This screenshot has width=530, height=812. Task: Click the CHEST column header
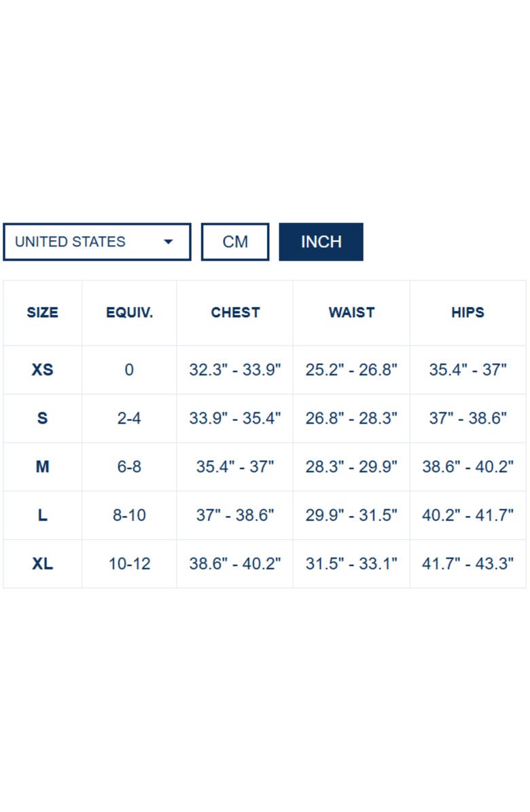pyautogui.click(x=235, y=312)
